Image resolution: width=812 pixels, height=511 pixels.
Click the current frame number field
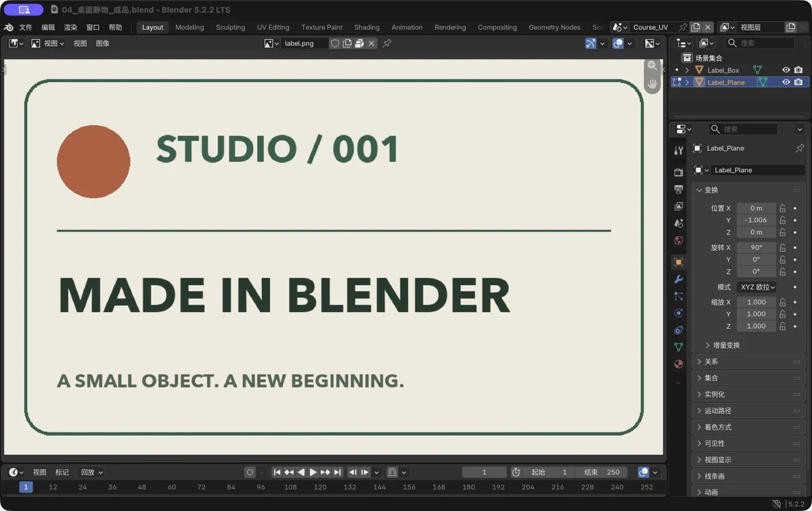click(x=484, y=472)
